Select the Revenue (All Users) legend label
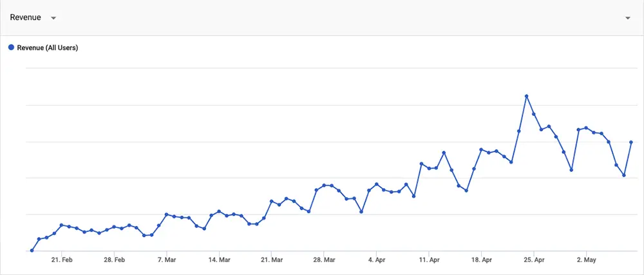644x275 pixels. pyautogui.click(x=48, y=48)
